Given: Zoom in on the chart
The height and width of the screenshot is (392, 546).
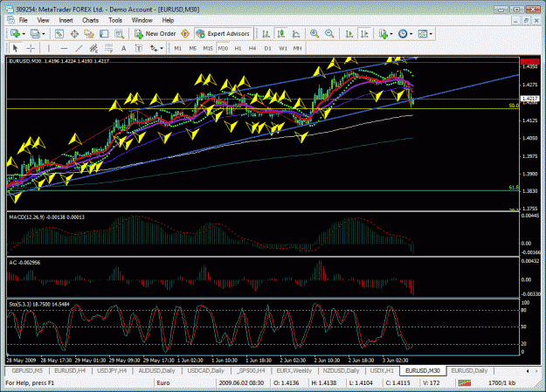Looking at the screenshot, I should click(x=314, y=34).
